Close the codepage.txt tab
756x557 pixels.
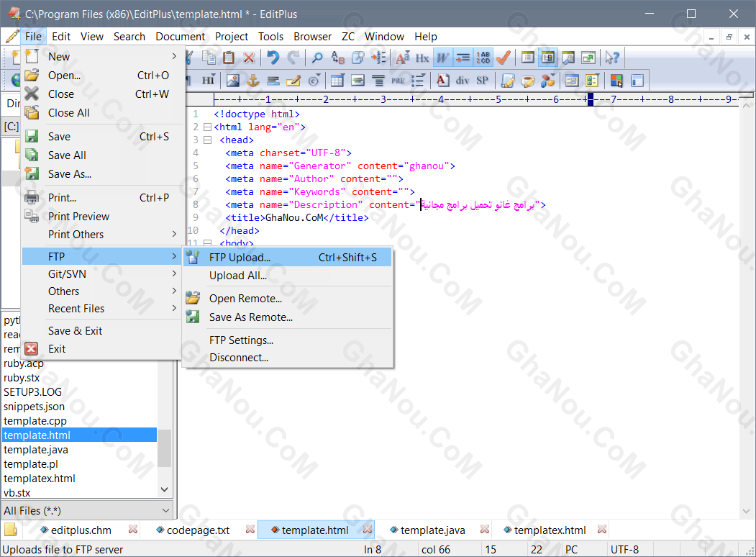(250, 530)
